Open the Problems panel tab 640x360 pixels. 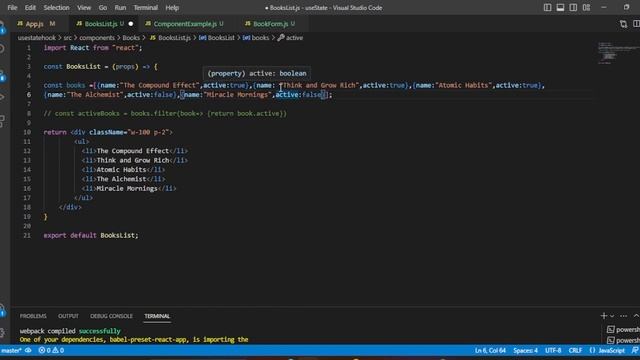tap(33, 316)
